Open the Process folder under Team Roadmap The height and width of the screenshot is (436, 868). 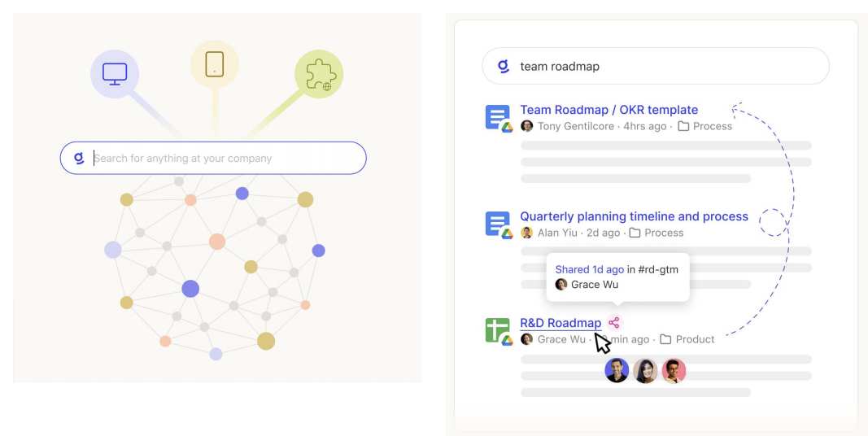pos(705,126)
